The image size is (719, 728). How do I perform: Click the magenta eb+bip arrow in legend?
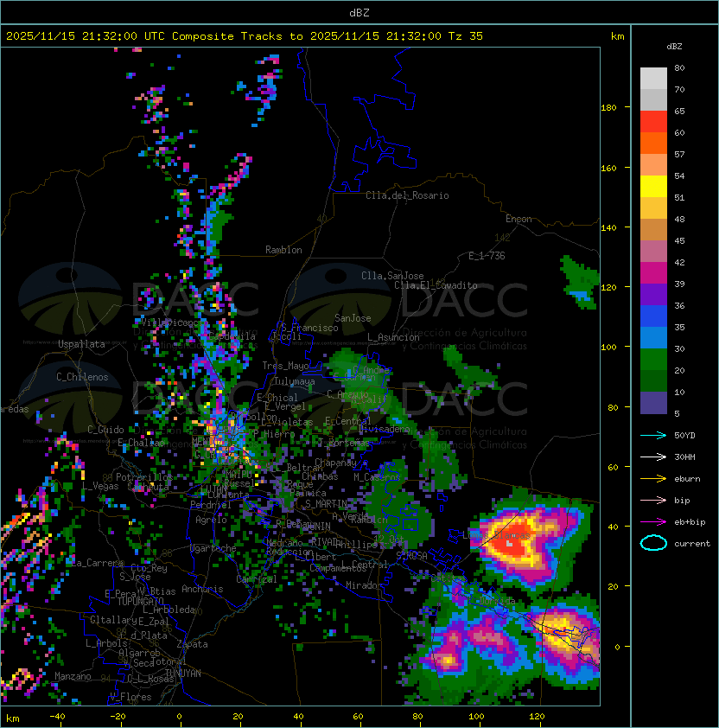(x=653, y=522)
